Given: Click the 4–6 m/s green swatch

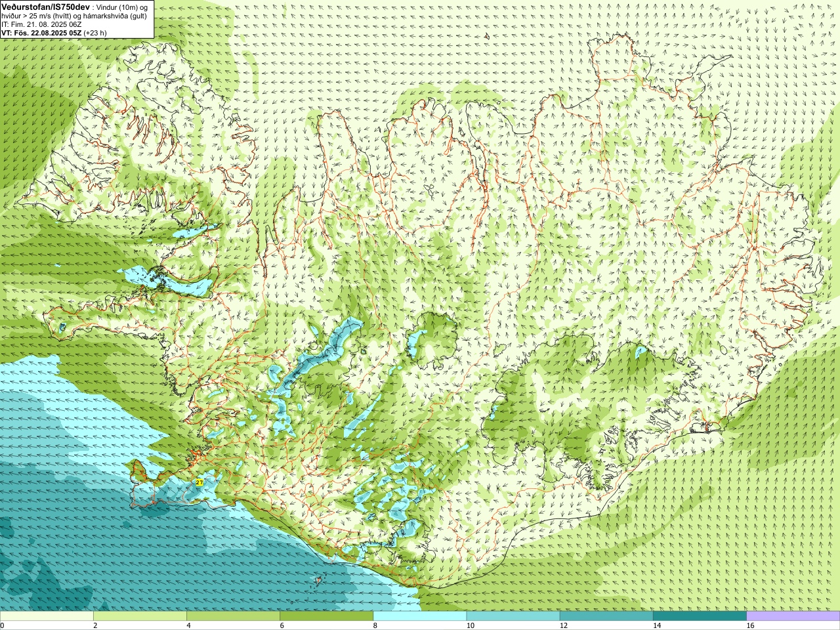Looking at the screenshot, I should click(233, 616).
